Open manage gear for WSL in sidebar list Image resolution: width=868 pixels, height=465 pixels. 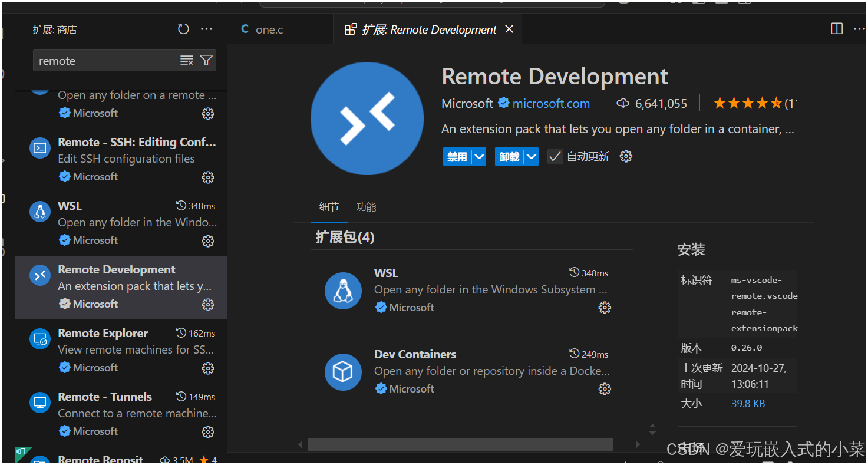pos(208,240)
